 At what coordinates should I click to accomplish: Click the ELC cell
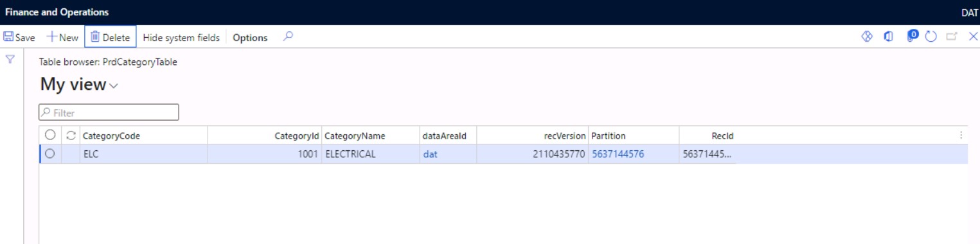pyautogui.click(x=143, y=154)
